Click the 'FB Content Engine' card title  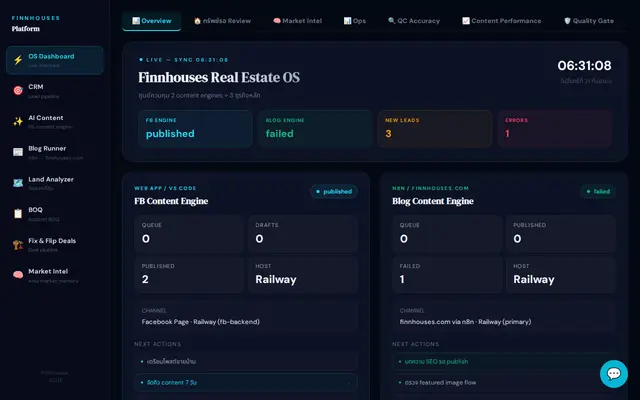click(x=171, y=201)
